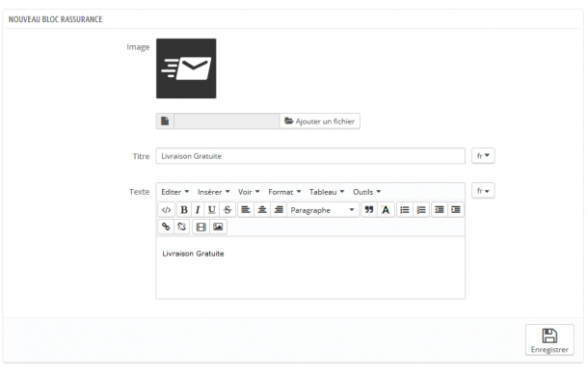Insert numbered list
The width and height of the screenshot is (588, 376).
tap(421, 210)
